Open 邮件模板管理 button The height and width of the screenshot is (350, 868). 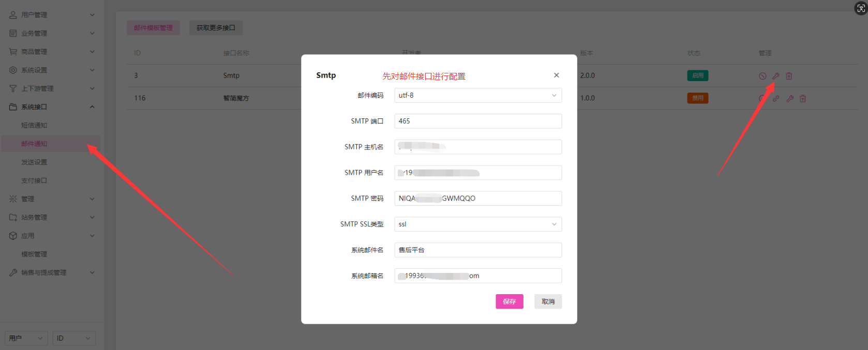click(x=153, y=28)
